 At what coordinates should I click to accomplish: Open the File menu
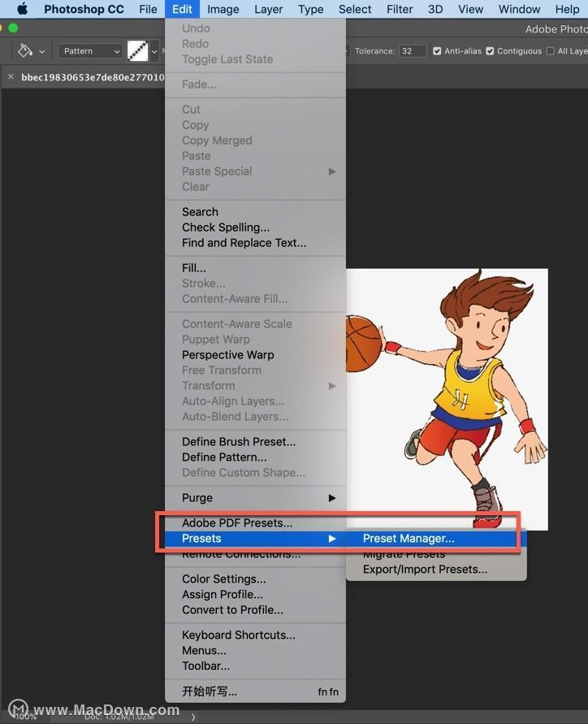pyautogui.click(x=148, y=9)
